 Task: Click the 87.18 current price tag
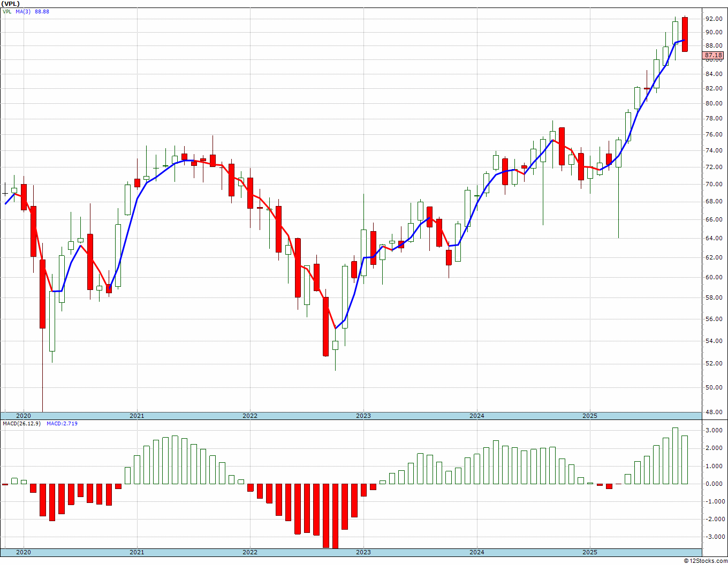click(714, 55)
